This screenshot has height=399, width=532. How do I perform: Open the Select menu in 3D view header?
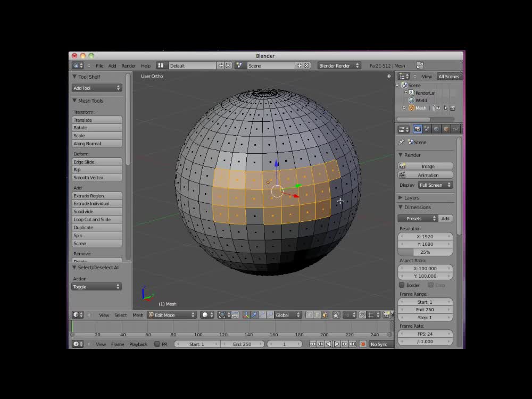tap(120, 315)
